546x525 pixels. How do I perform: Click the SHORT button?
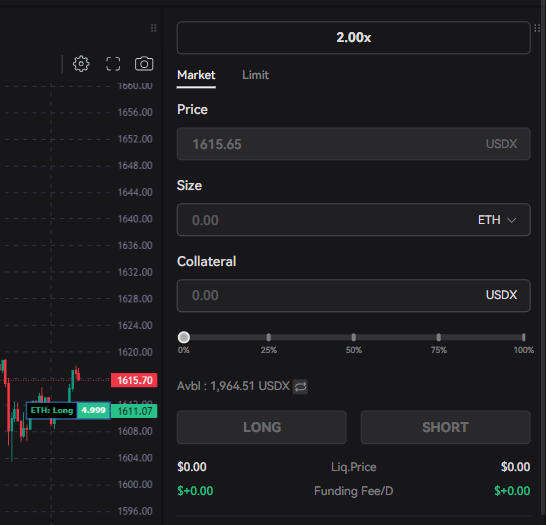pyautogui.click(x=445, y=427)
